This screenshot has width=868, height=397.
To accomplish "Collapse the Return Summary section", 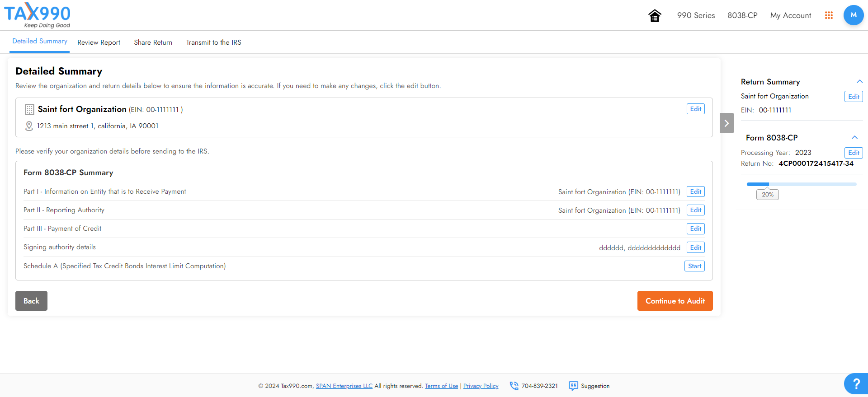I will [x=859, y=82].
